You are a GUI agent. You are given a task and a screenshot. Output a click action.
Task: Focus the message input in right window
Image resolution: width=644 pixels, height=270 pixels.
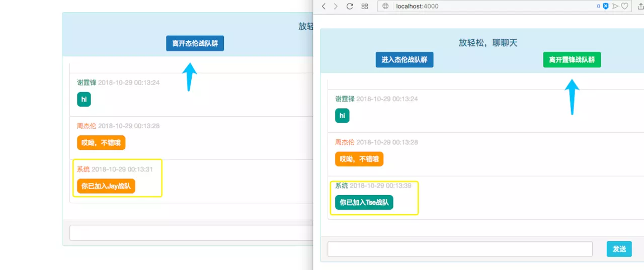(460, 249)
